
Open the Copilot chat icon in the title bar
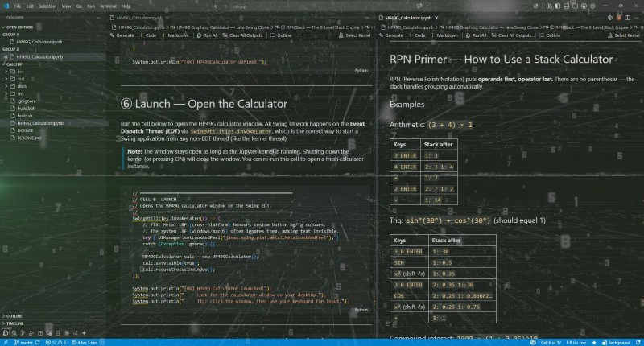point(419,6)
